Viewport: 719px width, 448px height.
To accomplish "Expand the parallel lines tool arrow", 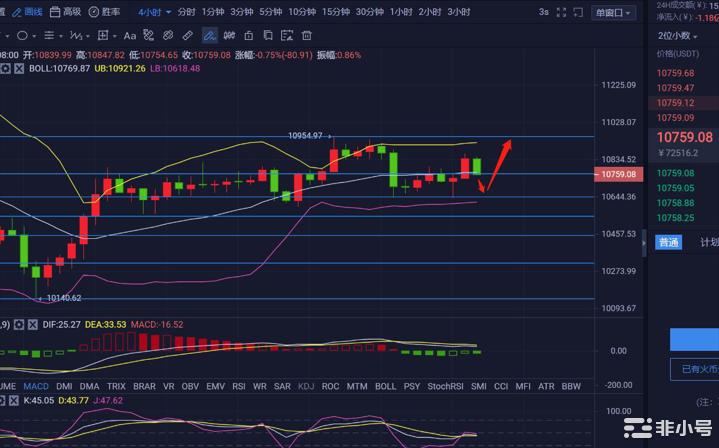I will click(x=61, y=36).
